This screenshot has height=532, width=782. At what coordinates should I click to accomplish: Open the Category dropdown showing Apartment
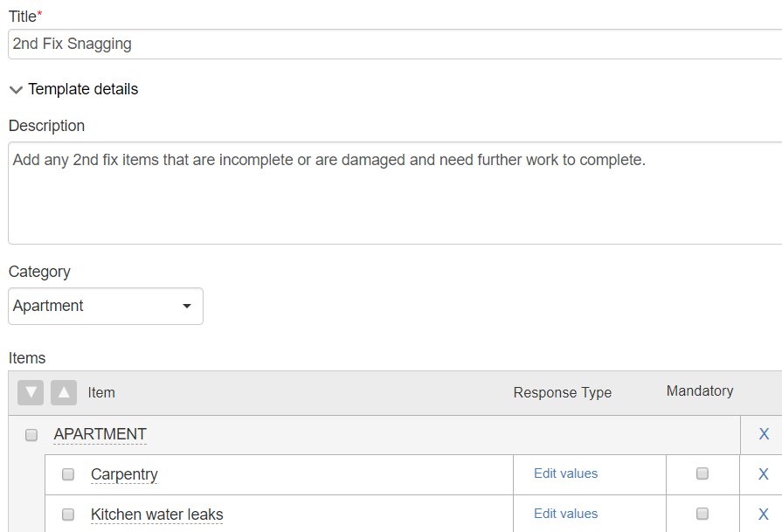pos(106,306)
